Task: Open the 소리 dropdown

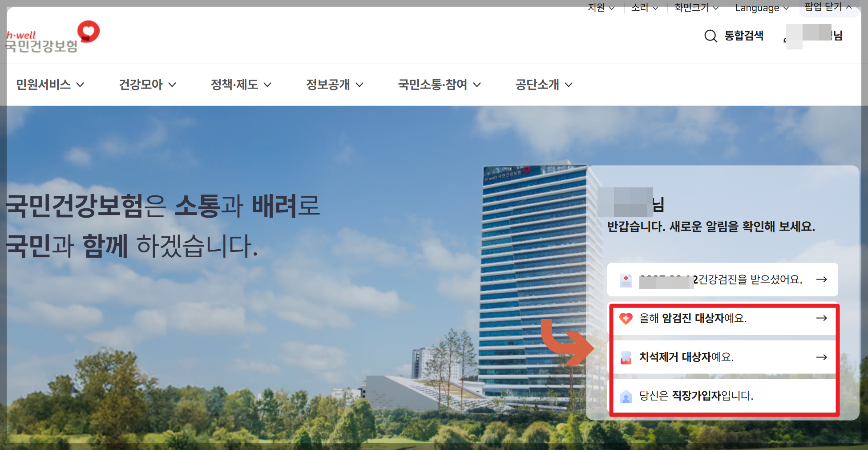Action: [645, 8]
